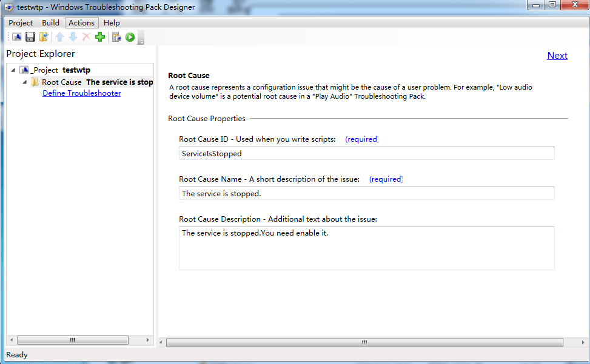Image resolution: width=590 pixels, height=364 pixels.
Task: Open the Project menu
Action: click(21, 23)
